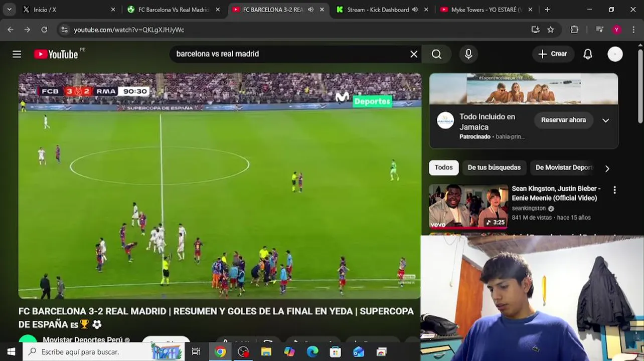The width and height of the screenshot is (644, 361).
Task: View site information icon in address bar
Action: click(x=64, y=30)
